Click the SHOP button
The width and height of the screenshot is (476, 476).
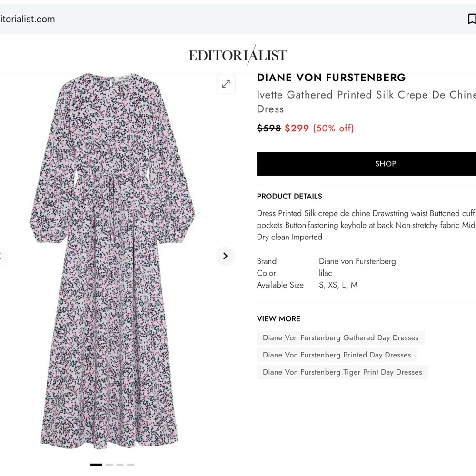[386, 164]
